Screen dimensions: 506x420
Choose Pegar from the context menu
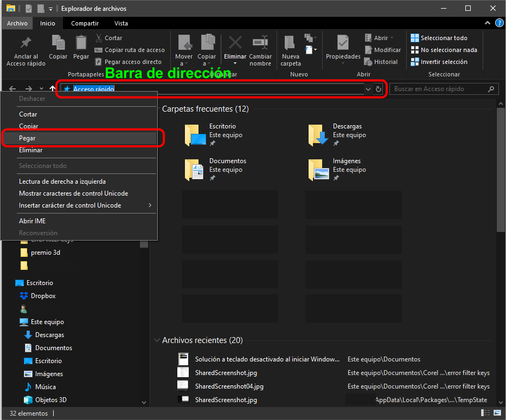[x=27, y=138]
